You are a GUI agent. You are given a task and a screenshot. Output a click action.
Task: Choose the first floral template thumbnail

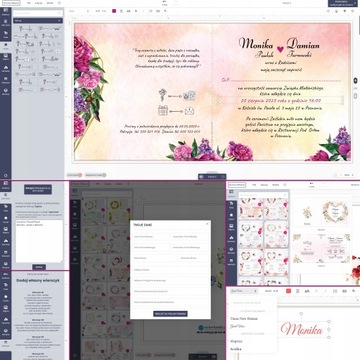click(251, 209)
